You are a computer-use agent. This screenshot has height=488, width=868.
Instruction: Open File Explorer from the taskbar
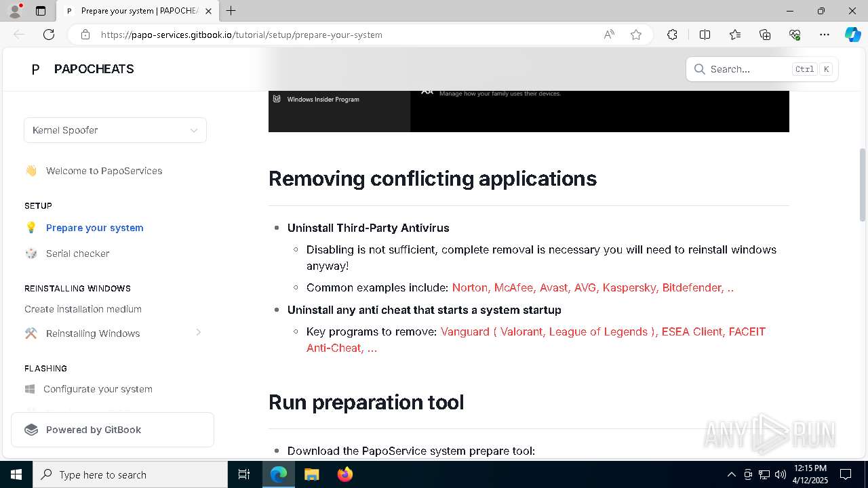click(311, 474)
